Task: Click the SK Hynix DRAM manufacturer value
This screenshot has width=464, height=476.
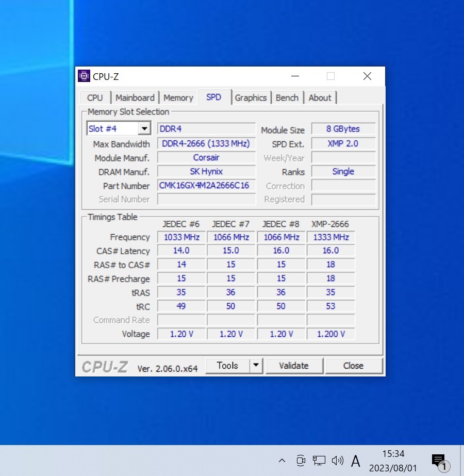Action: point(206,171)
